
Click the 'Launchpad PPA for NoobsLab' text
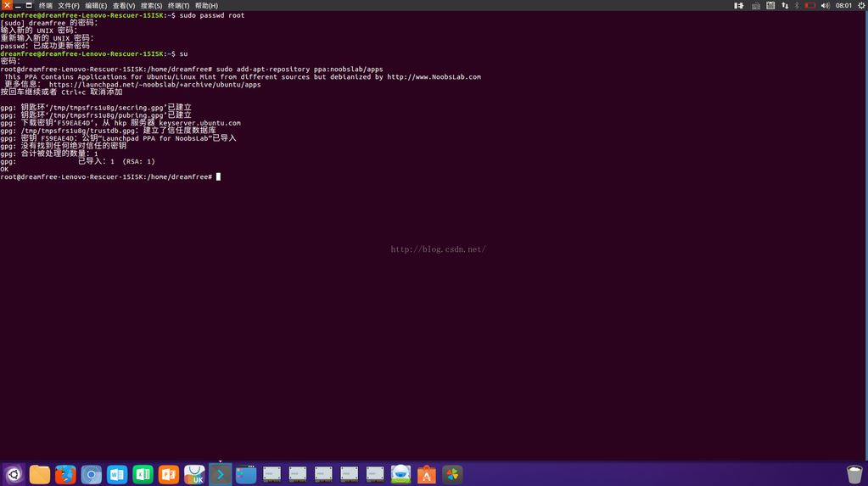point(154,138)
